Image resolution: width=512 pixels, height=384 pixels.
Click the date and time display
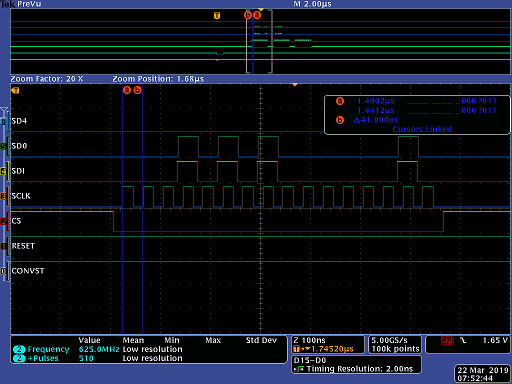click(x=482, y=374)
